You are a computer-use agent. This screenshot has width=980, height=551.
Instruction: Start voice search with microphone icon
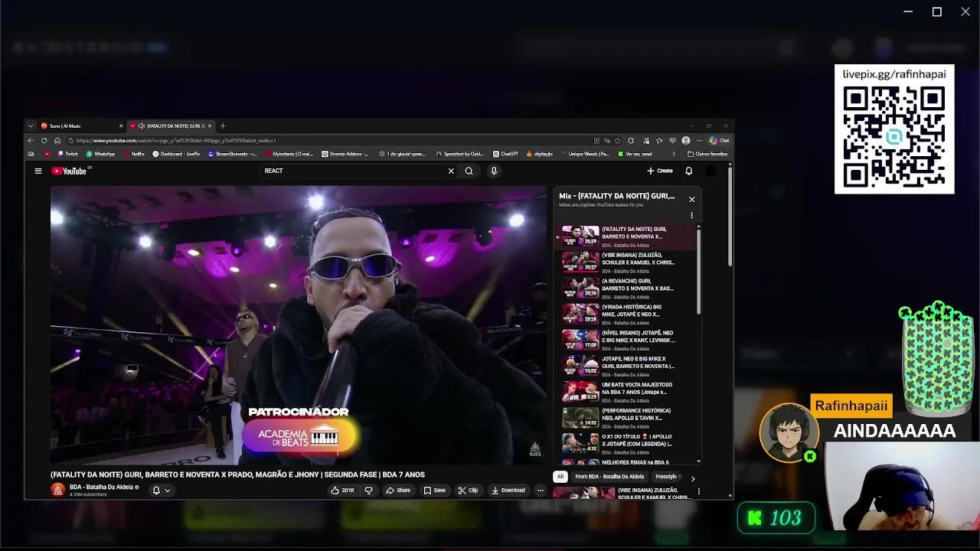coord(494,171)
